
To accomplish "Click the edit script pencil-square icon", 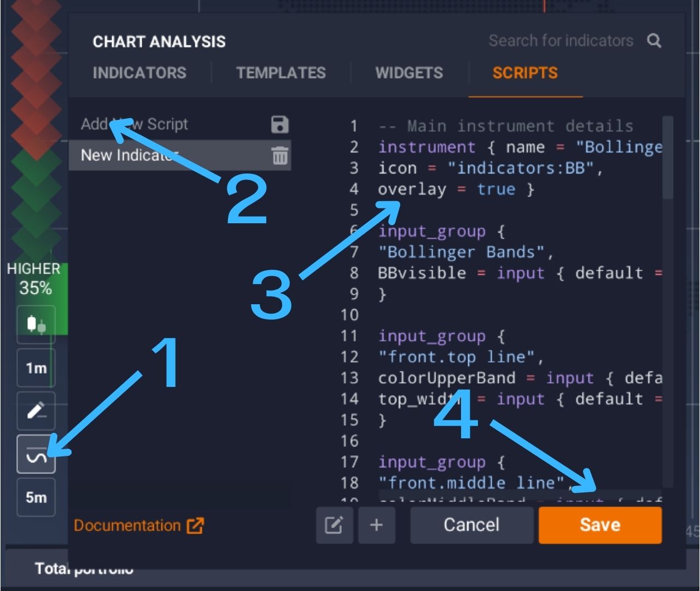I will tap(334, 525).
